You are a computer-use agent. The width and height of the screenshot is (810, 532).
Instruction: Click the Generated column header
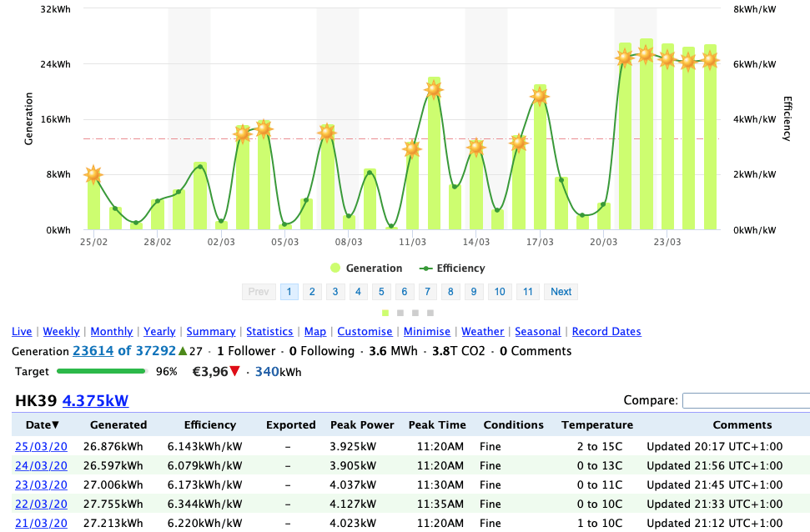118,424
